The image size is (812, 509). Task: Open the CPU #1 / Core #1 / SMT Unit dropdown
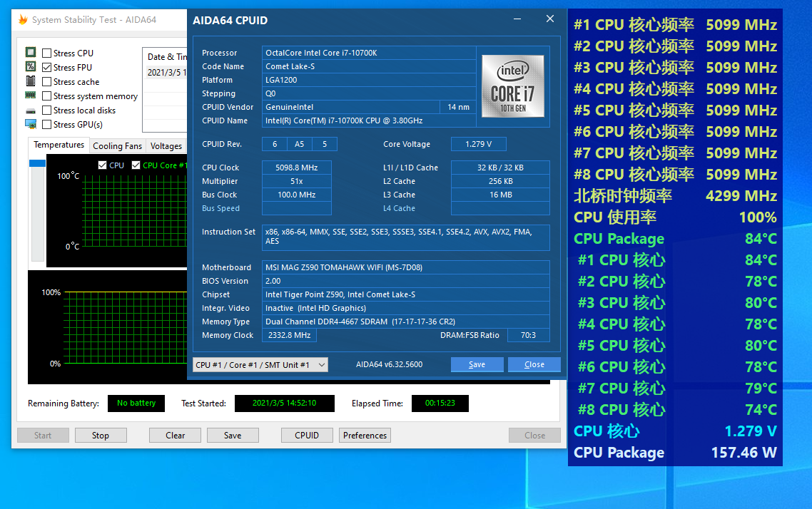pos(260,365)
